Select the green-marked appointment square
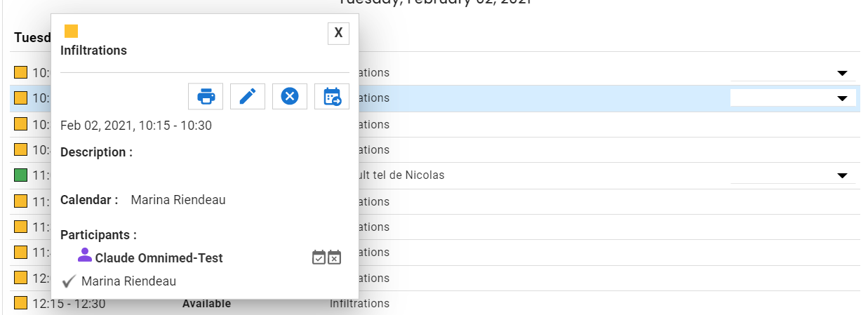Viewport: 868px width, 315px height. 21,175
